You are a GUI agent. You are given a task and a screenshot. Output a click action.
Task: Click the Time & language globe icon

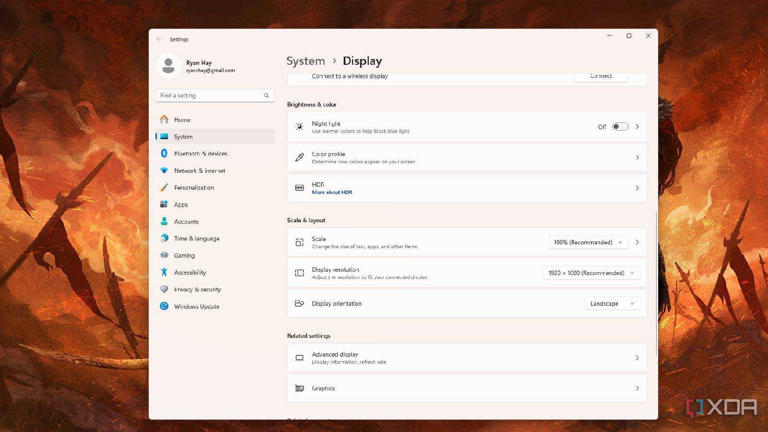[x=164, y=239]
